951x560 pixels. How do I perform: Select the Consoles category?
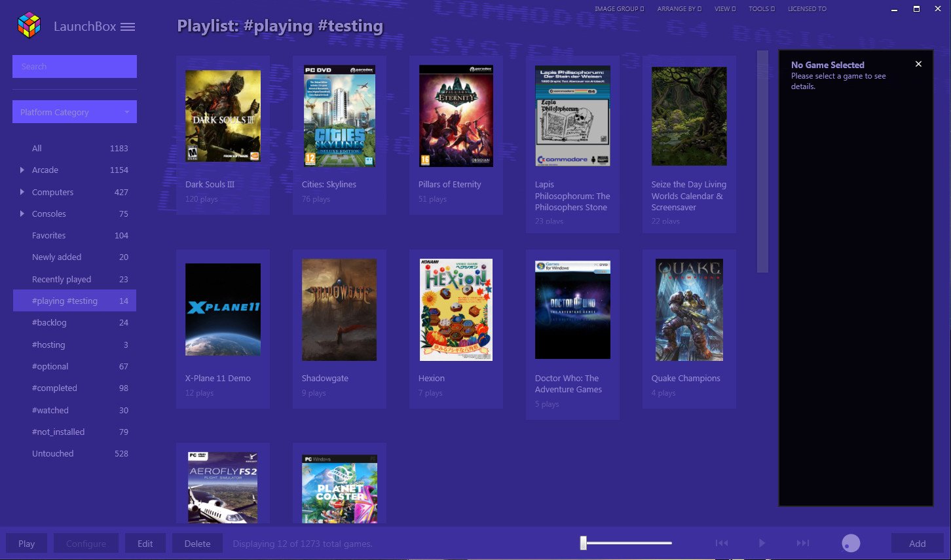pyautogui.click(x=75, y=214)
